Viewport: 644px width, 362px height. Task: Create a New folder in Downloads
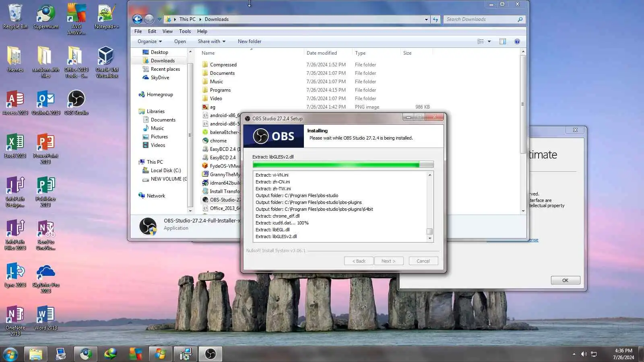[x=250, y=41]
